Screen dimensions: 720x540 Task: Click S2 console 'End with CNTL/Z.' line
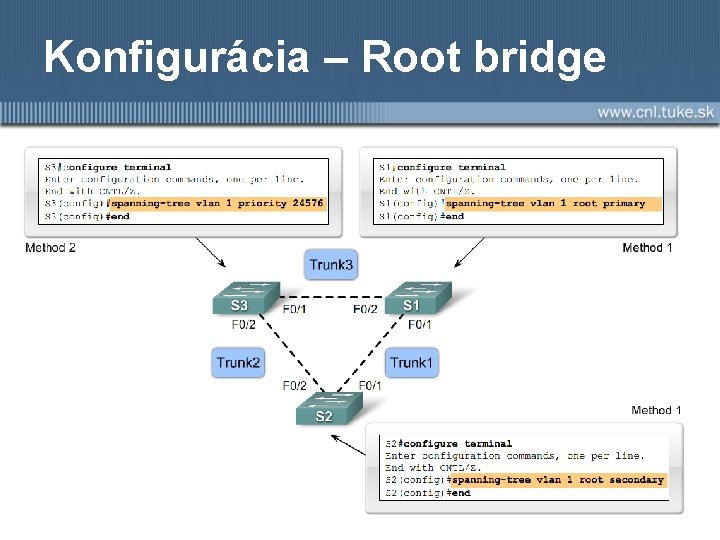433,468
